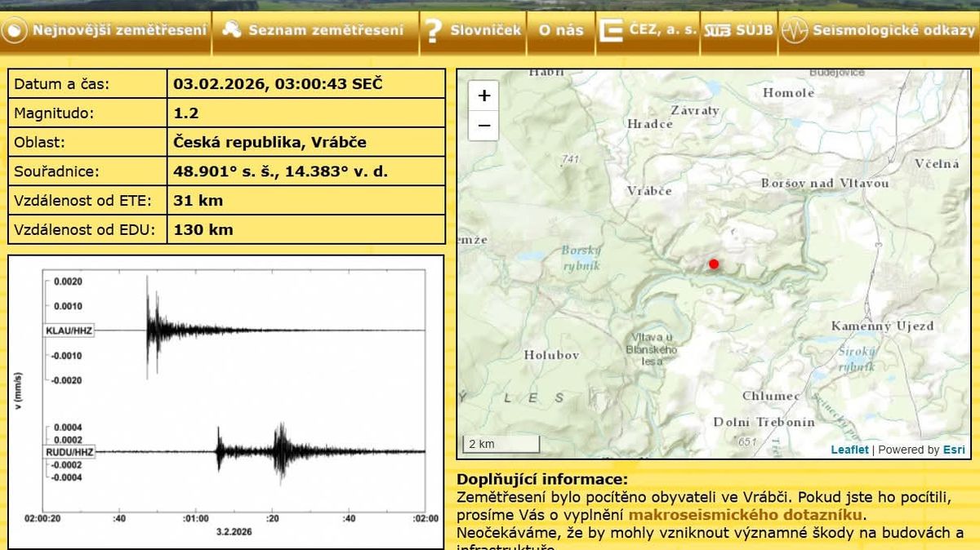Click Boršov nad Vltavou on the map
980x550 pixels.
825,184
